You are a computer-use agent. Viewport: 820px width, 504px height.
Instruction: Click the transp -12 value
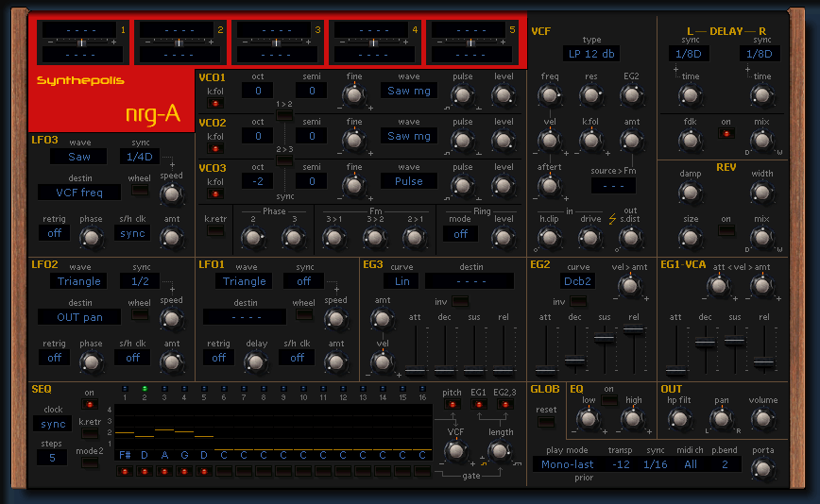pos(621,464)
